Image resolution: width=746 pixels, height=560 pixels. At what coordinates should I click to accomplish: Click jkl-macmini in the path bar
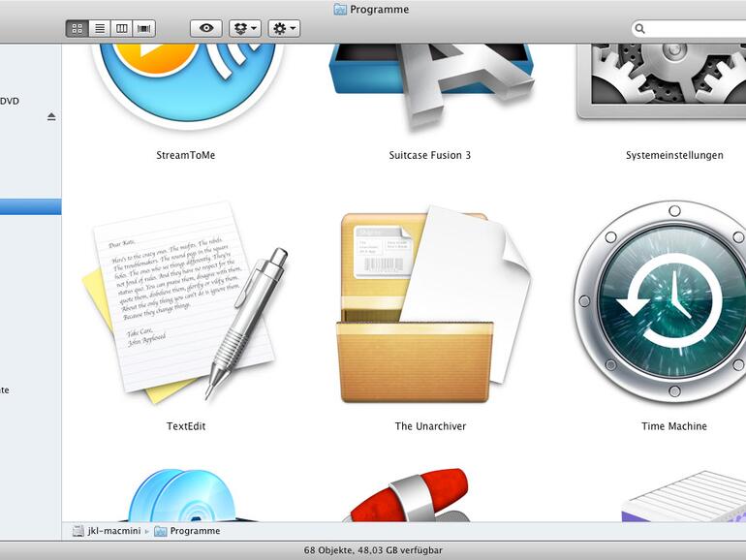click(x=108, y=531)
